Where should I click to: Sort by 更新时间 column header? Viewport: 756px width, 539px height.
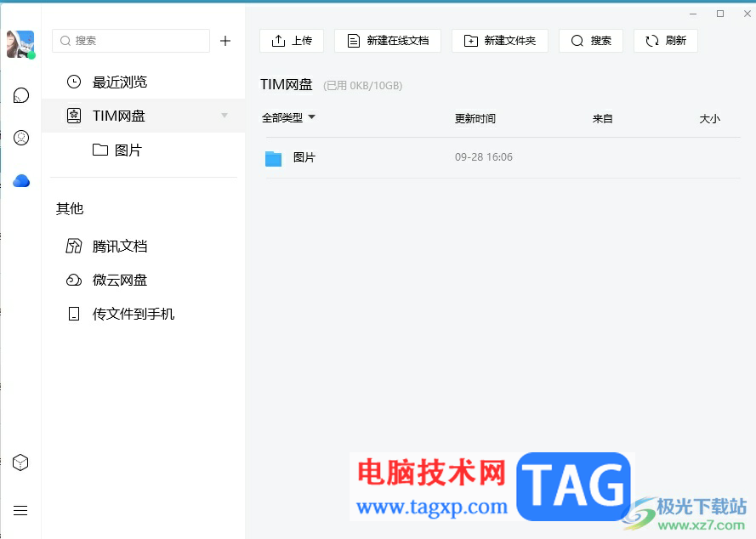475,119
